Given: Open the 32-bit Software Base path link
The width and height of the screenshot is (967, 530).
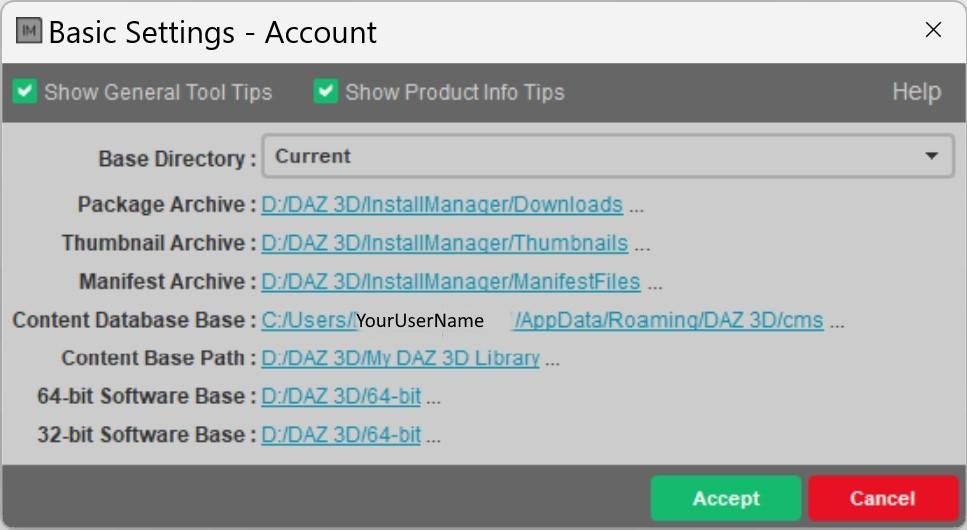Looking at the screenshot, I should pyautogui.click(x=341, y=435).
